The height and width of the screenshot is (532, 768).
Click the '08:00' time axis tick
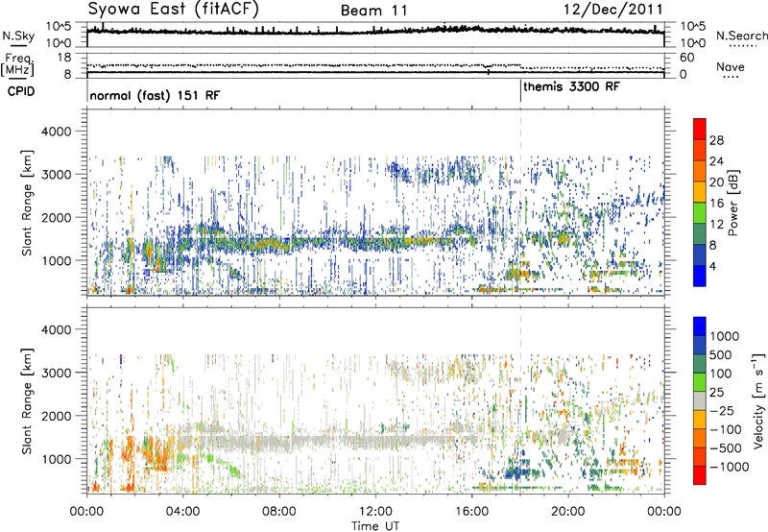tap(279, 512)
